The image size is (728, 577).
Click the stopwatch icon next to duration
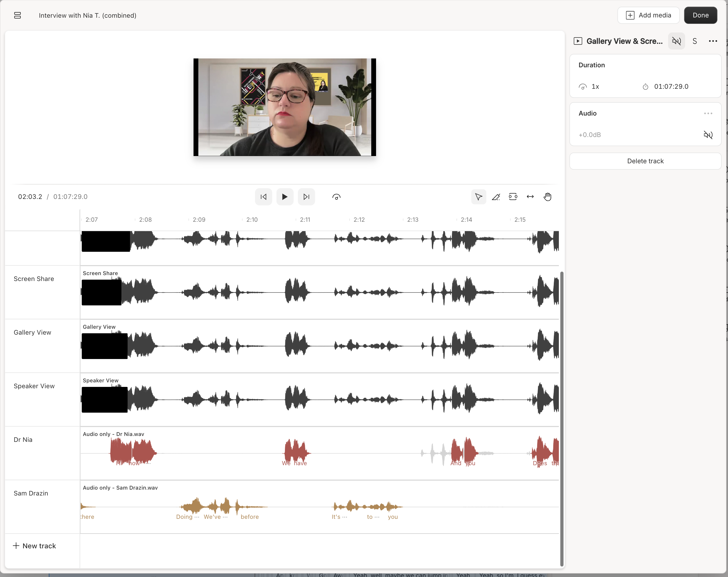click(x=645, y=87)
